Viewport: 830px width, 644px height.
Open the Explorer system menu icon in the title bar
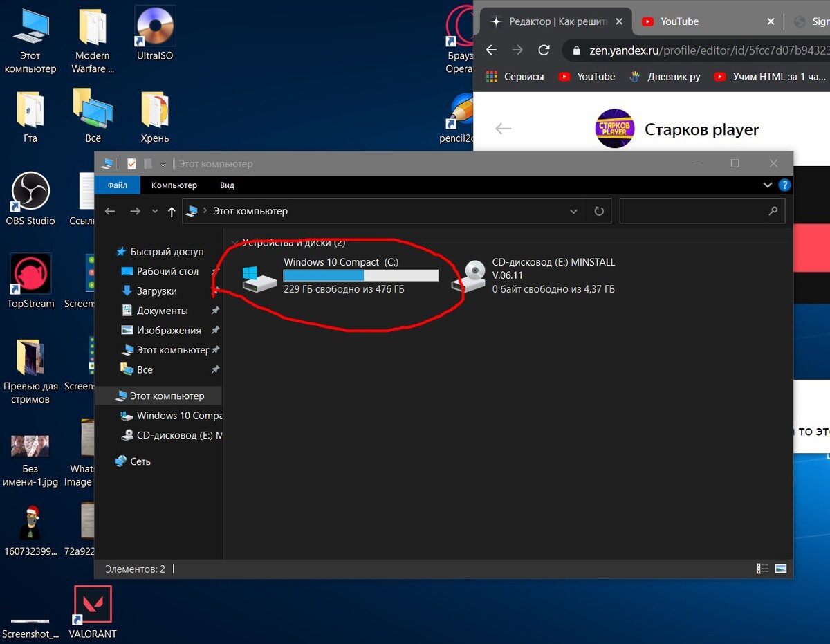point(107,164)
